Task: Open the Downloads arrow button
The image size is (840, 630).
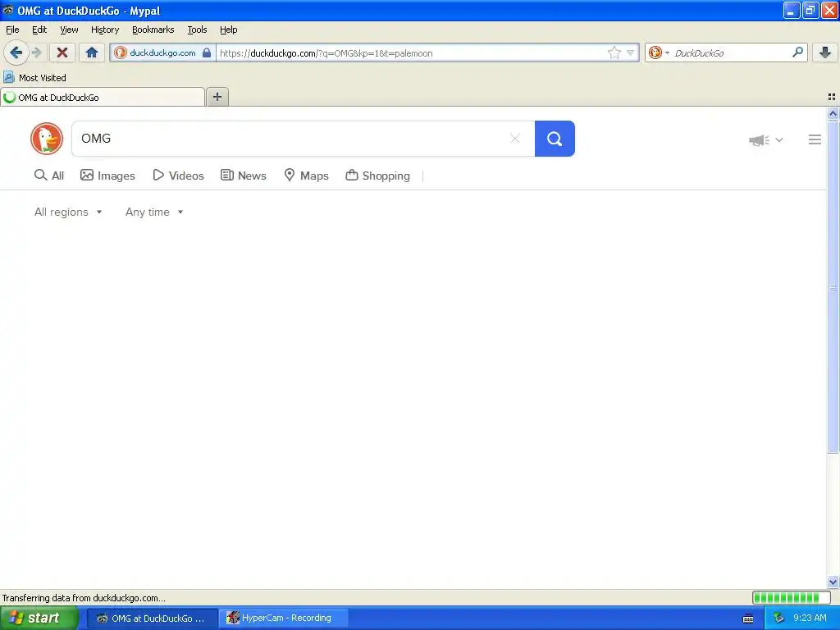Action: coord(825,52)
